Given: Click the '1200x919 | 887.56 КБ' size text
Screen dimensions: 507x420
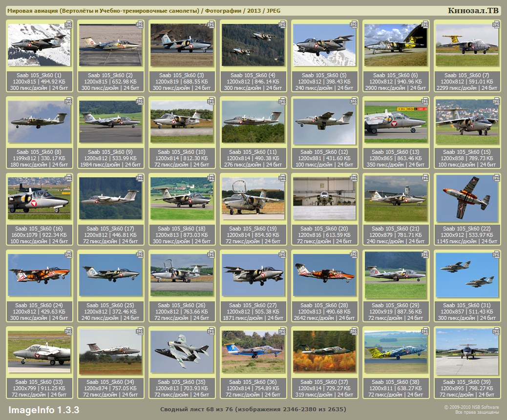Looking at the screenshot, I should [396, 312].
